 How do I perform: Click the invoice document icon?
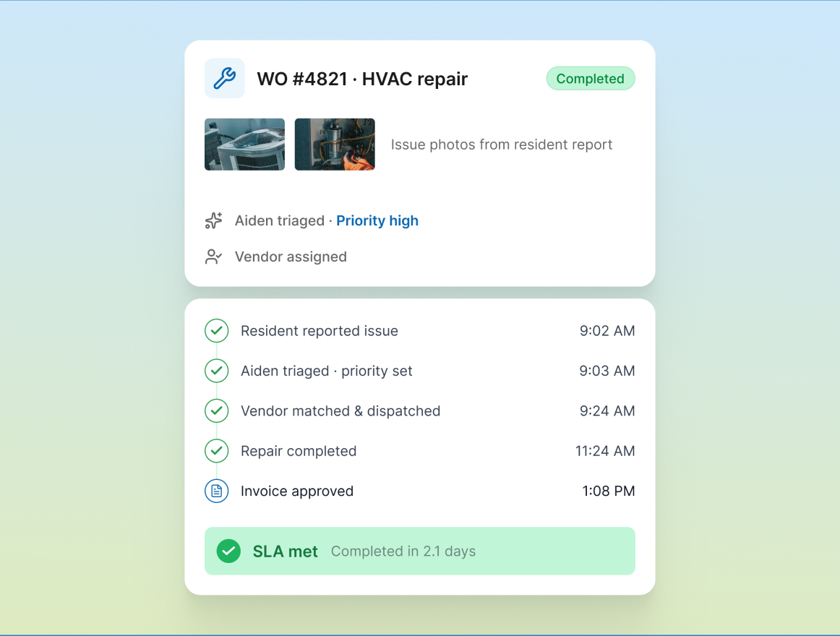coord(216,491)
